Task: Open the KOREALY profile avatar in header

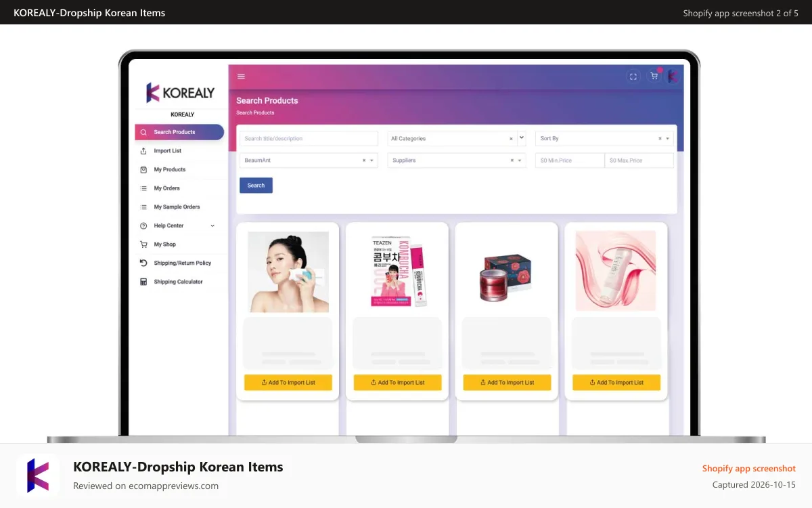Action: (673, 77)
